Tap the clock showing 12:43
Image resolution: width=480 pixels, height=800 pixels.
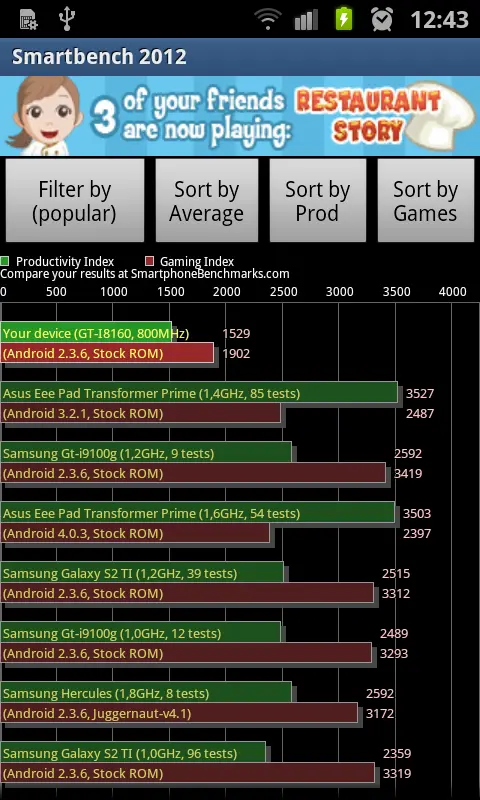point(439,20)
